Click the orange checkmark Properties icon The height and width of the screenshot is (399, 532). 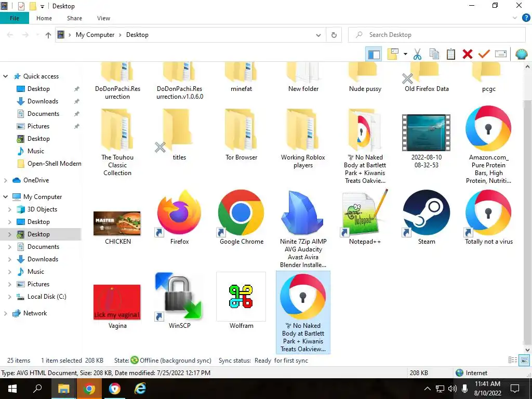point(484,54)
